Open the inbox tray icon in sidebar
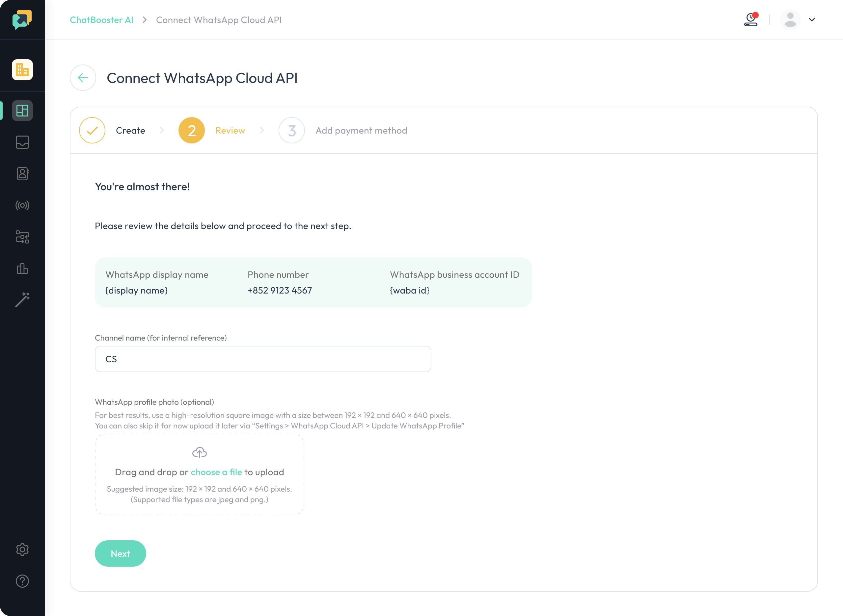 (x=22, y=142)
